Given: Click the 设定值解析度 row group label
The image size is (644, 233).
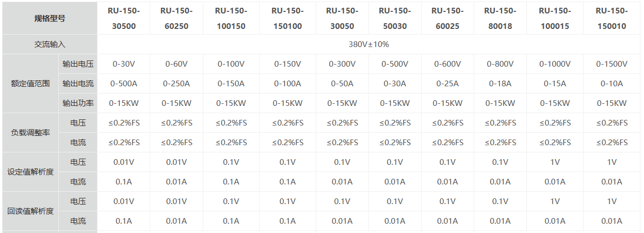Looking at the screenshot, I should coord(30,172).
